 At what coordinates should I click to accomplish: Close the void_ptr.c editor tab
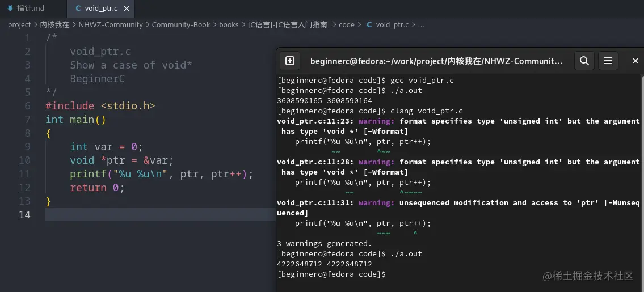(127, 9)
